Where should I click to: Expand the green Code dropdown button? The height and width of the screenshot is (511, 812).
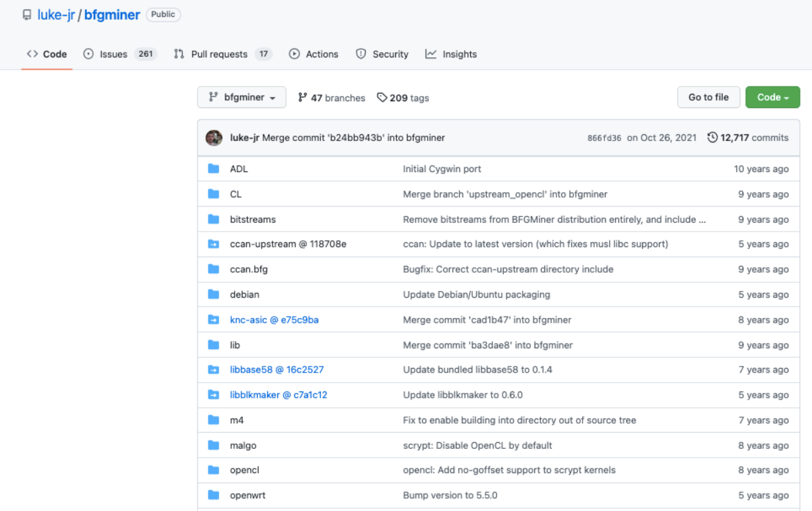click(x=773, y=97)
